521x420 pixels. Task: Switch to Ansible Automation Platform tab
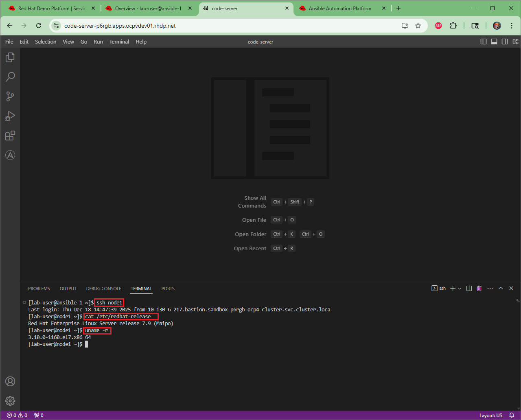pos(343,8)
